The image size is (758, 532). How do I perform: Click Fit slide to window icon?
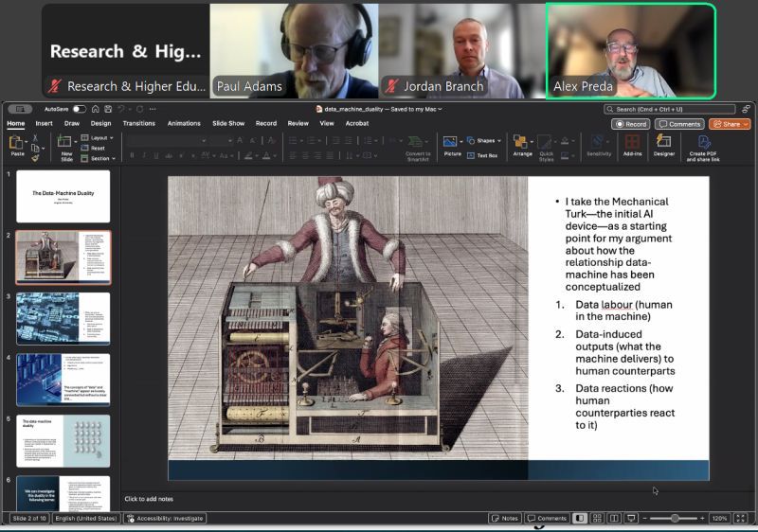coord(741,519)
